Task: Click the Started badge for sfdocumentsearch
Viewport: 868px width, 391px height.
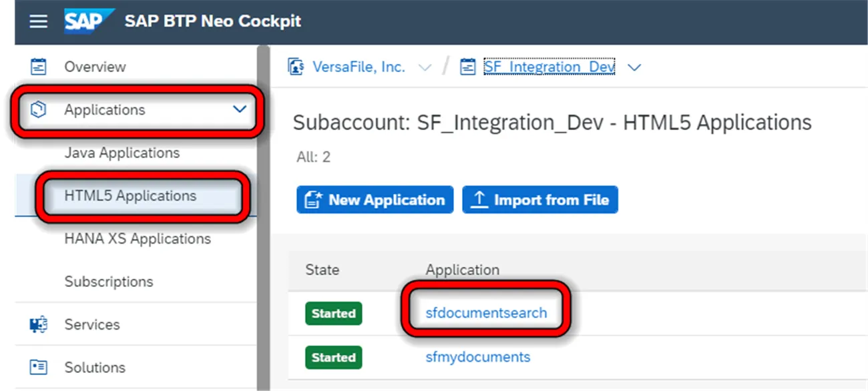Action: [334, 314]
